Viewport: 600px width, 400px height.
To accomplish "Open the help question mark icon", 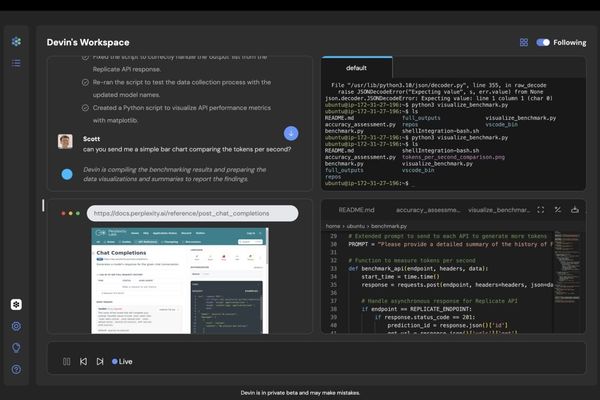I will (16, 370).
